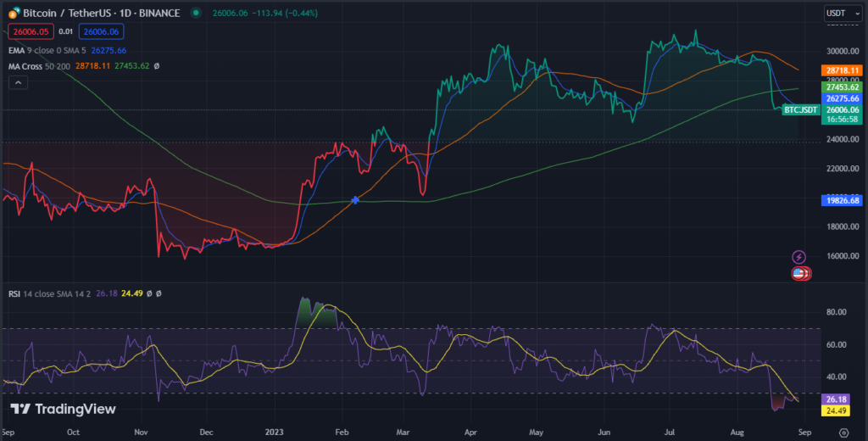Image resolution: width=868 pixels, height=441 pixels.
Task: Click the purple 26.18 RSI axis label
Action: tap(836, 399)
